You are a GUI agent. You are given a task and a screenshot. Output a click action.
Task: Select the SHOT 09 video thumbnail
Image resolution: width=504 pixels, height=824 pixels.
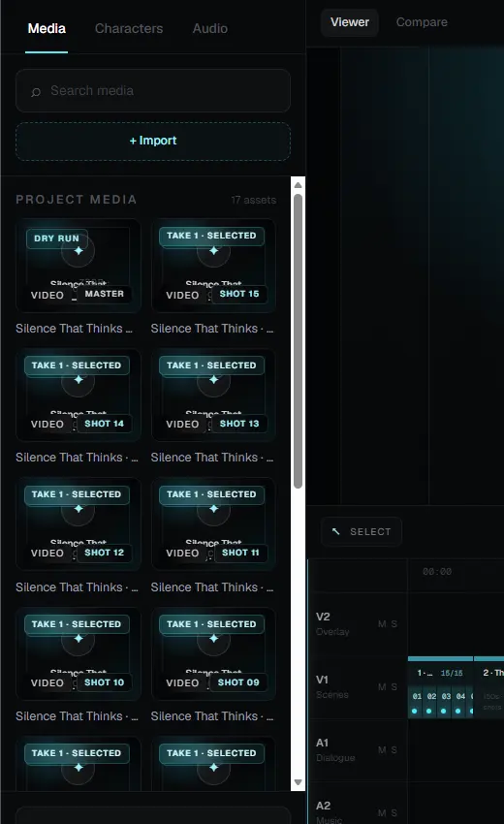click(213, 654)
